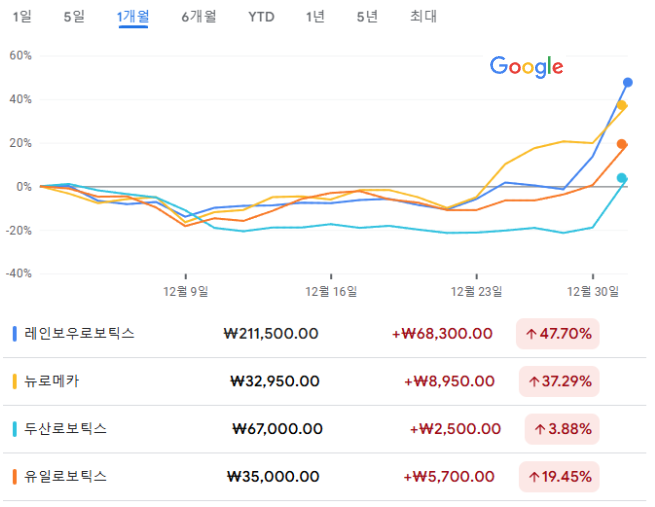Click the yellow chart endpoint dot
The image size is (655, 507).
pos(622,106)
